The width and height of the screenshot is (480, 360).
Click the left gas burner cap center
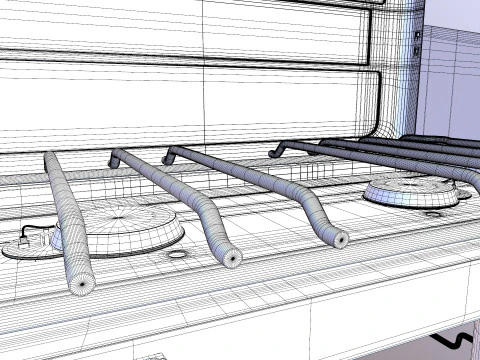(x=118, y=217)
